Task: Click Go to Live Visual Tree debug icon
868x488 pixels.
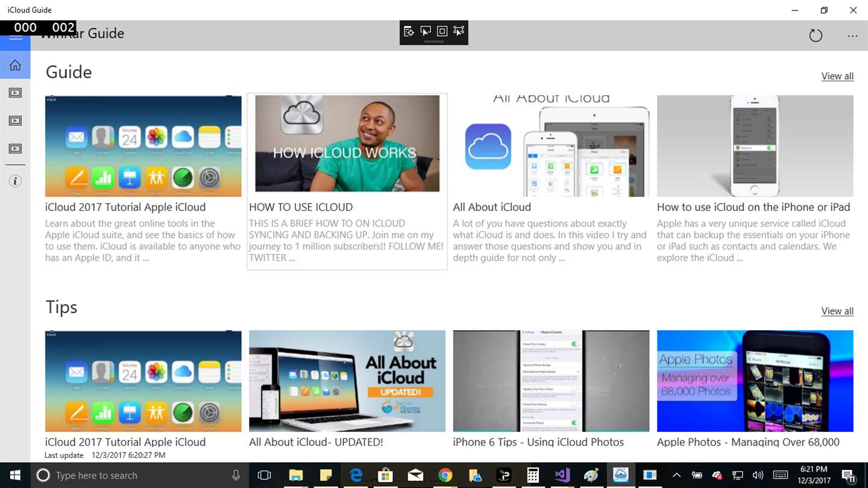Action: coord(409,31)
